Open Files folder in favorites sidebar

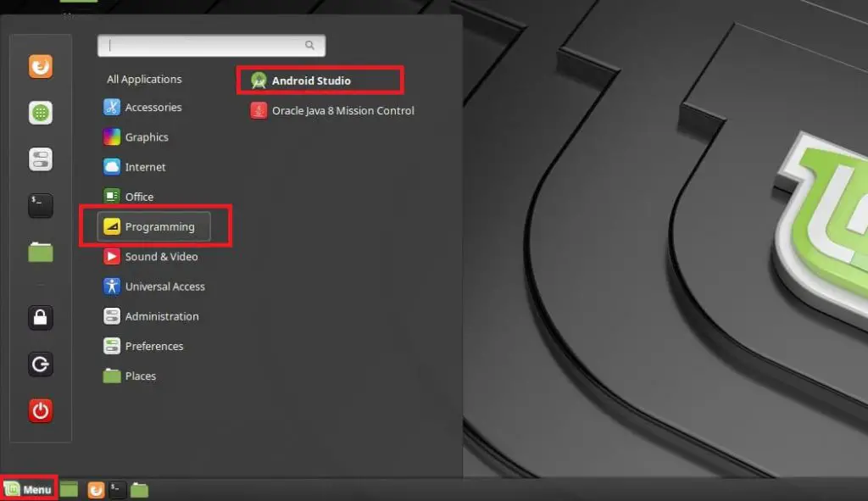[x=41, y=252]
